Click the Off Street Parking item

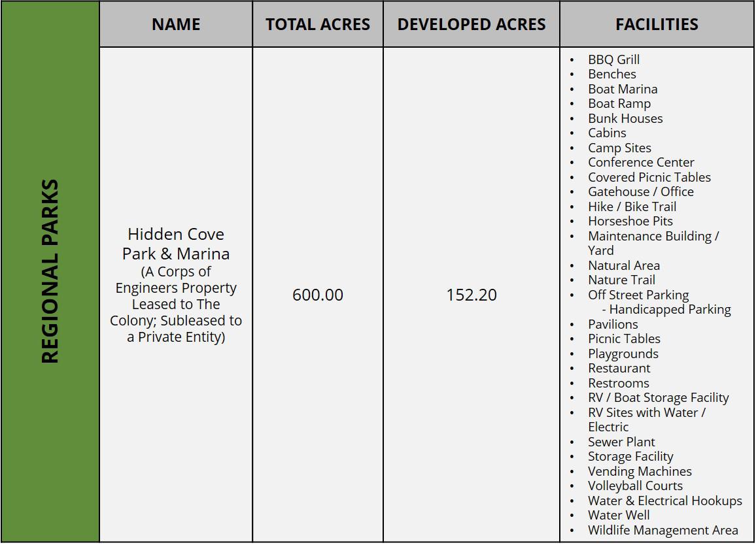coord(638,295)
